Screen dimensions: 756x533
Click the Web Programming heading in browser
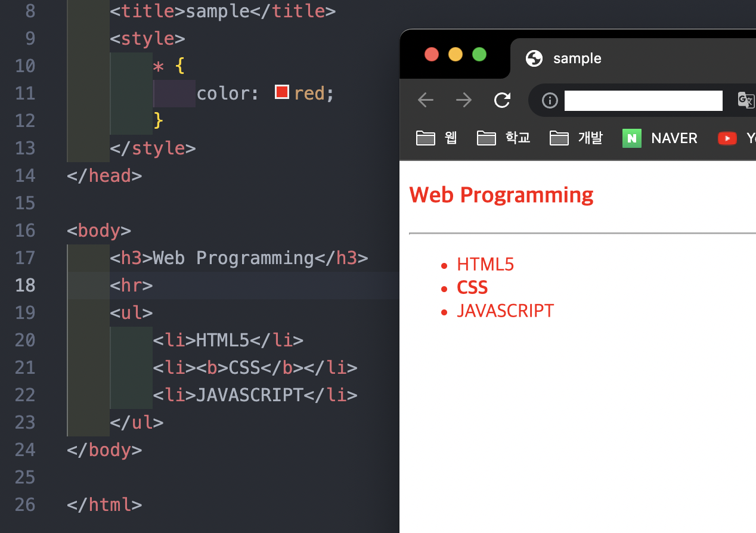click(x=501, y=195)
